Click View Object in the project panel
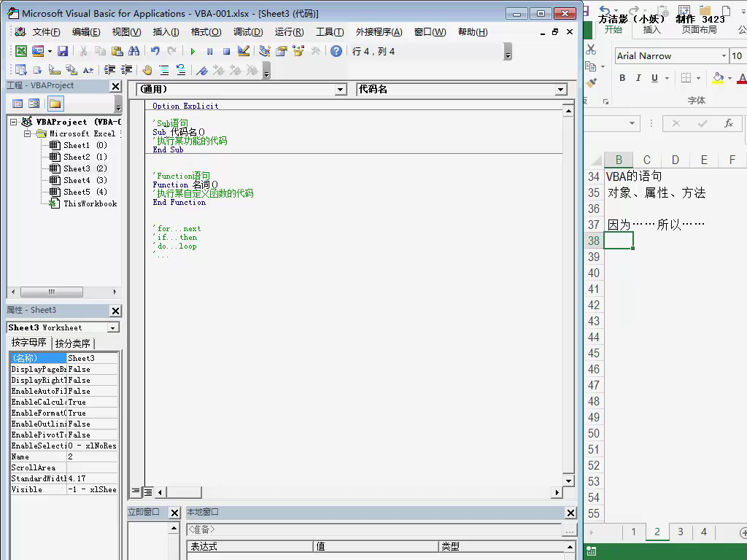This screenshot has height=560, width=747. 34,104
